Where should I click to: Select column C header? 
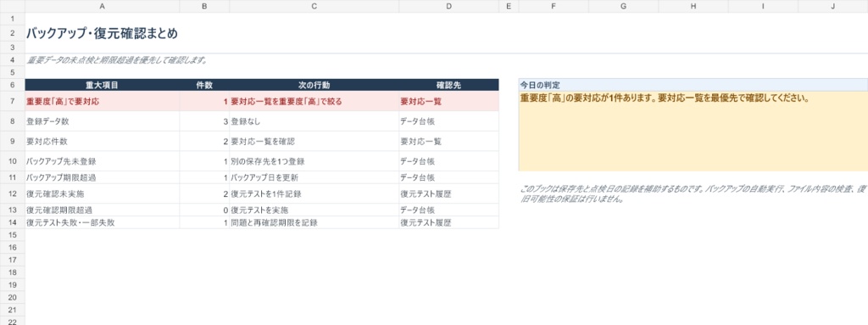pos(314,6)
